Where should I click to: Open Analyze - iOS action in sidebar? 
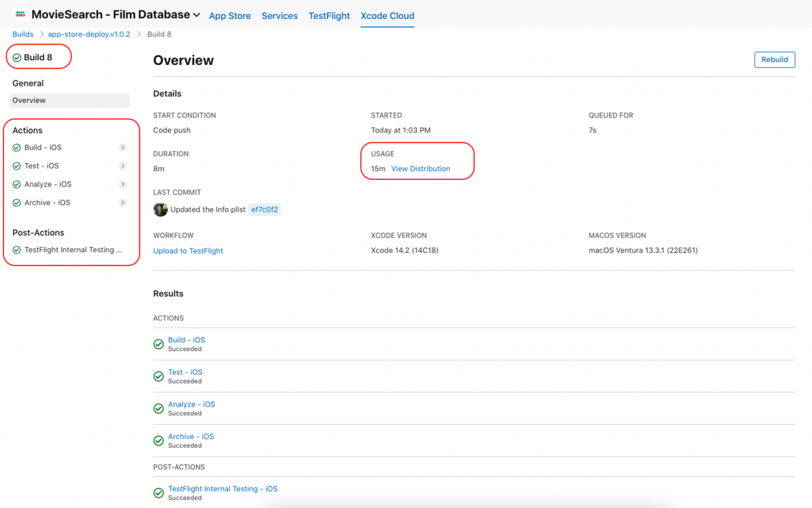coord(48,184)
